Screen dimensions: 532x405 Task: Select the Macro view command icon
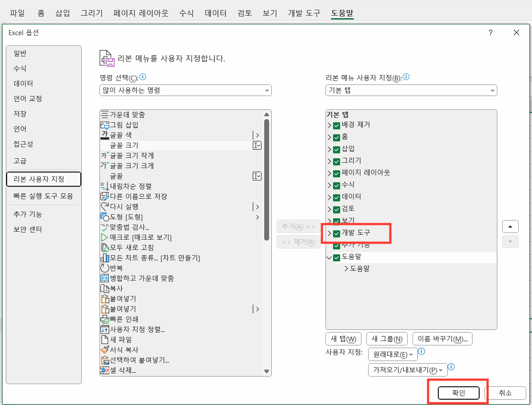pyautogui.click(x=105, y=237)
